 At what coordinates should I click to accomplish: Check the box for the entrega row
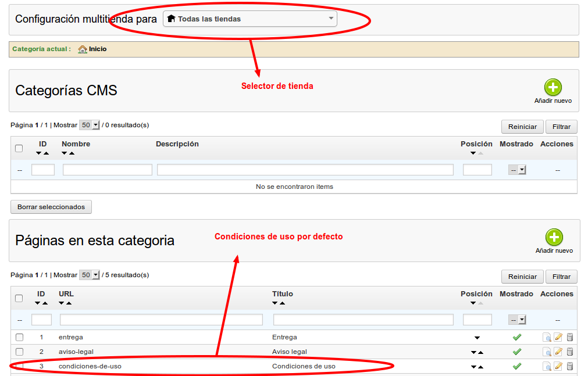[x=19, y=337]
